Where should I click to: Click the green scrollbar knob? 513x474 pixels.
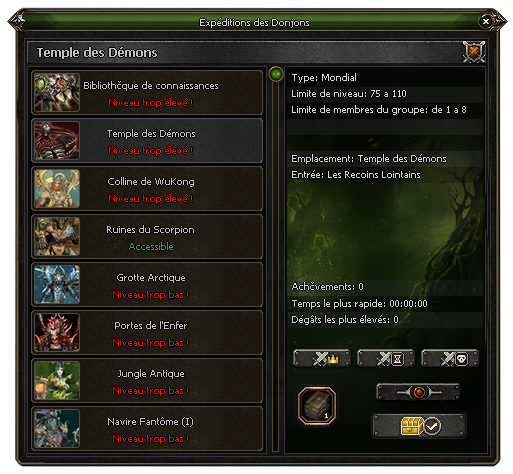[276, 74]
